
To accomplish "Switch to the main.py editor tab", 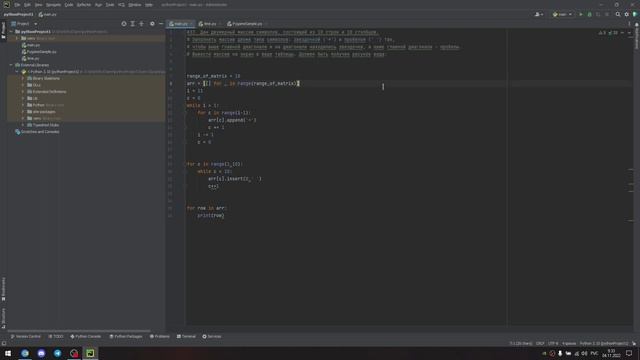I will (x=181, y=24).
